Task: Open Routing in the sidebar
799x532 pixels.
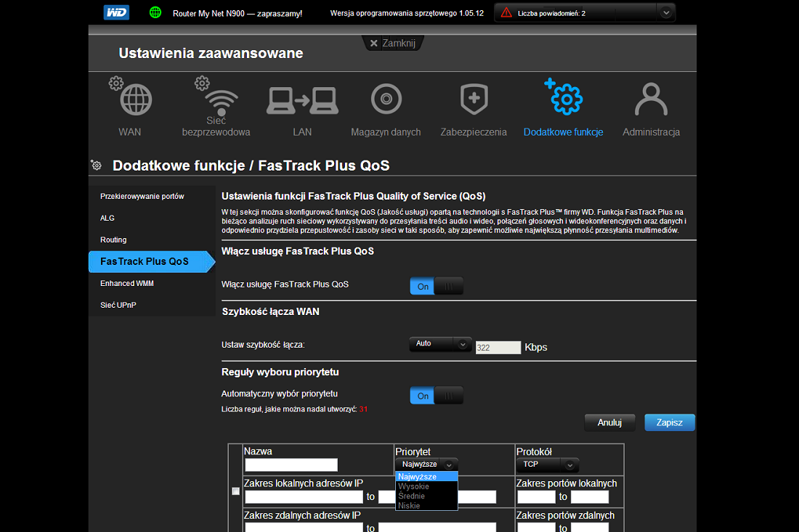Action: (x=113, y=240)
